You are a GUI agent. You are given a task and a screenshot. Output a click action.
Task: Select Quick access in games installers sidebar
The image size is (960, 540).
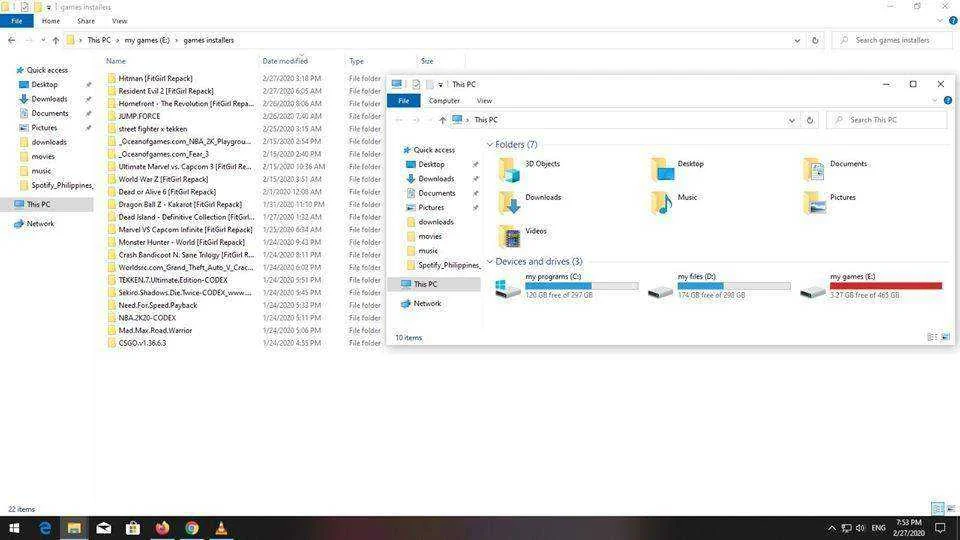(47, 70)
